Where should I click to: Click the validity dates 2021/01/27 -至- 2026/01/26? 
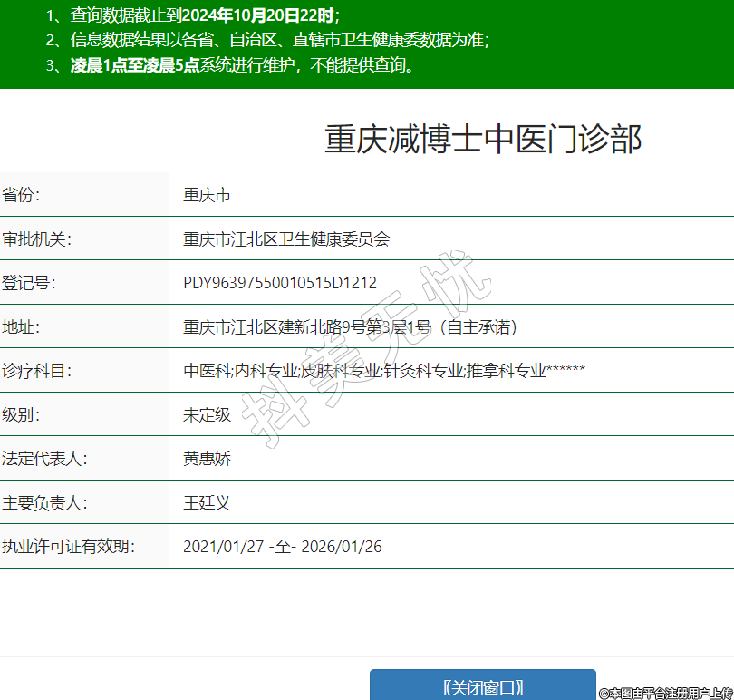tap(283, 547)
